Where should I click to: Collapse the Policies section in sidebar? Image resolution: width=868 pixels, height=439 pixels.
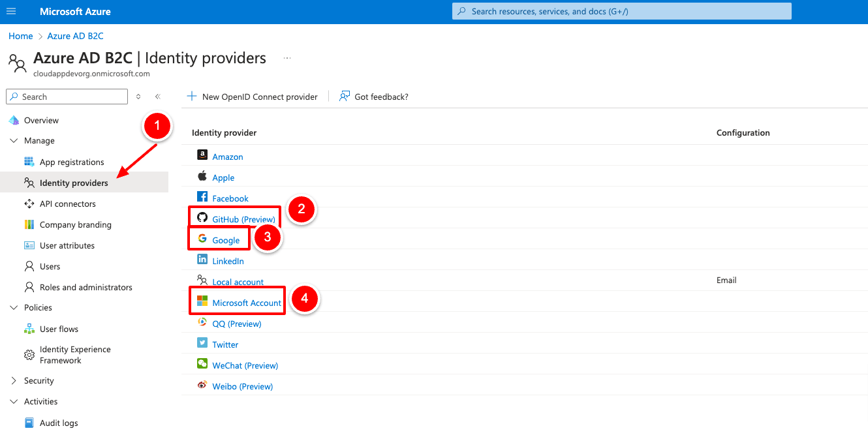tap(14, 308)
